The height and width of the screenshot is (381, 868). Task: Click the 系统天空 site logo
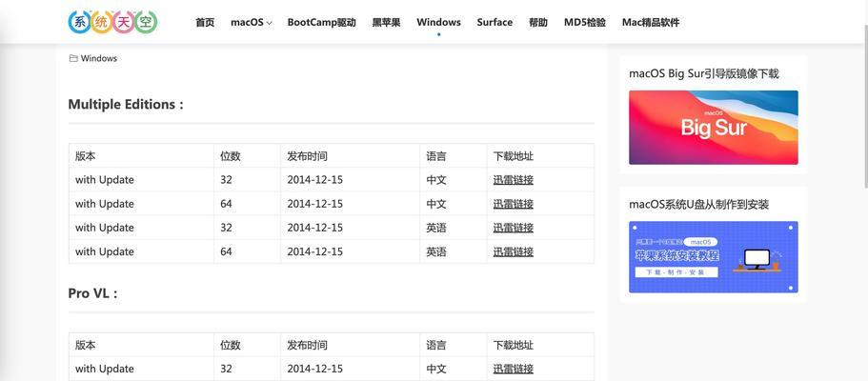113,22
